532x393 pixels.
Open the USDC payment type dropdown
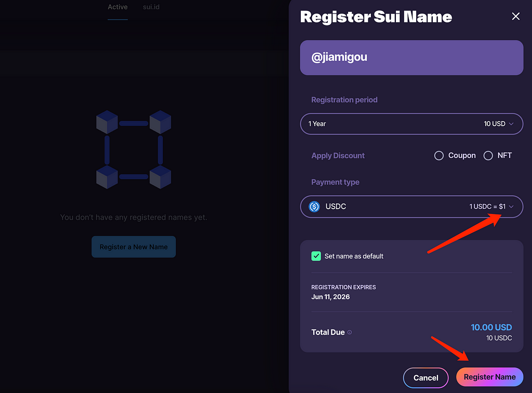(411, 207)
